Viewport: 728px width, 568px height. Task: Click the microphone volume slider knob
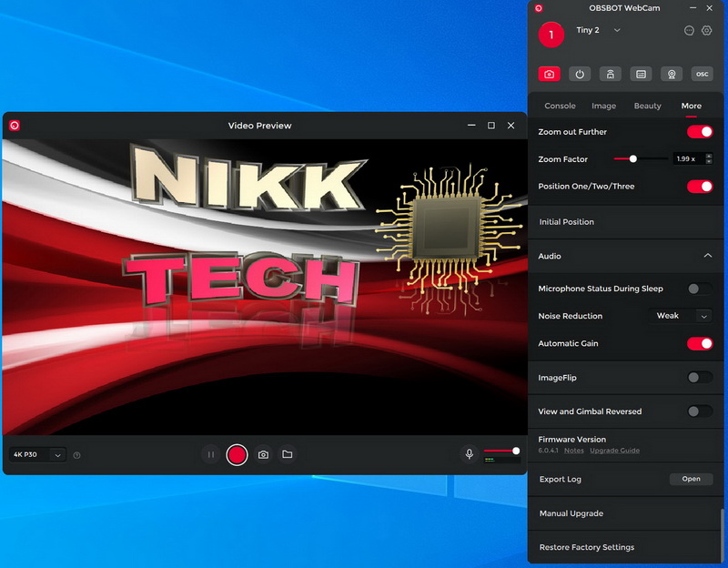coord(516,451)
